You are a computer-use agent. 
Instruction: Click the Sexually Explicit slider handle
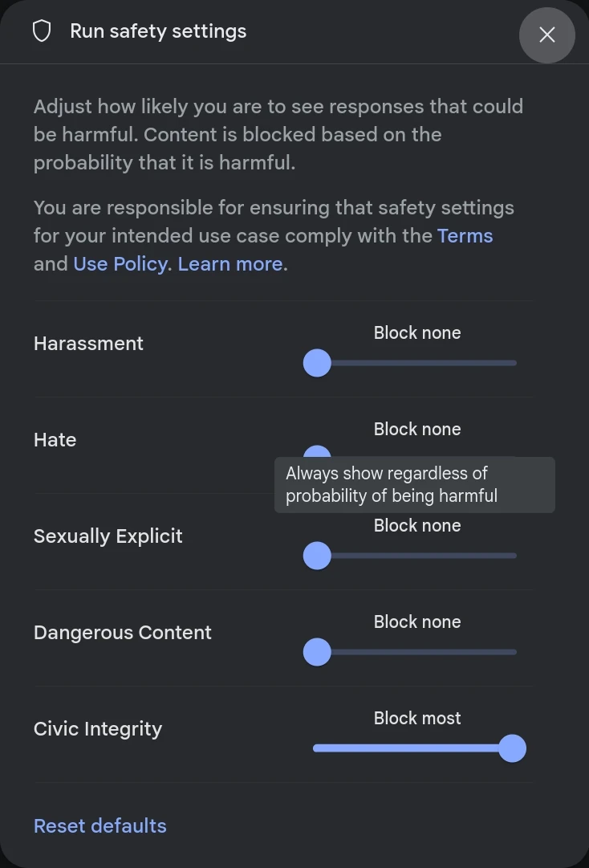(317, 556)
